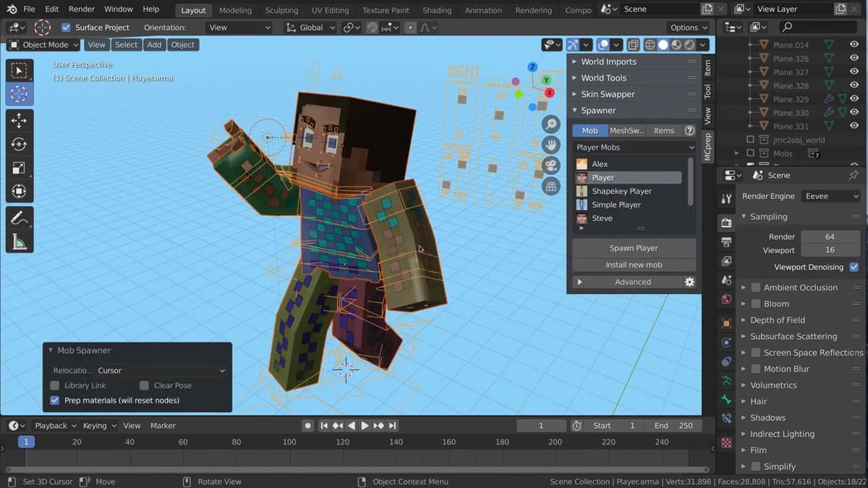This screenshot has width=868, height=488.
Task: Select the Transform tool
Action: pyautogui.click(x=19, y=192)
